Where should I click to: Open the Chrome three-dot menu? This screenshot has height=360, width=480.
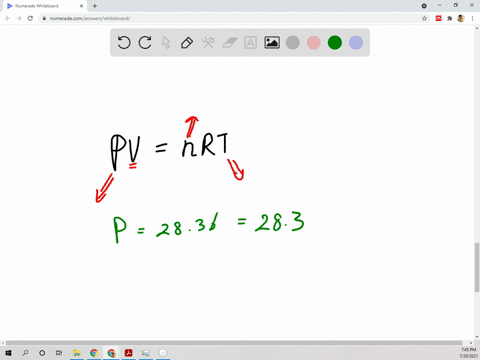[x=472, y=18]
